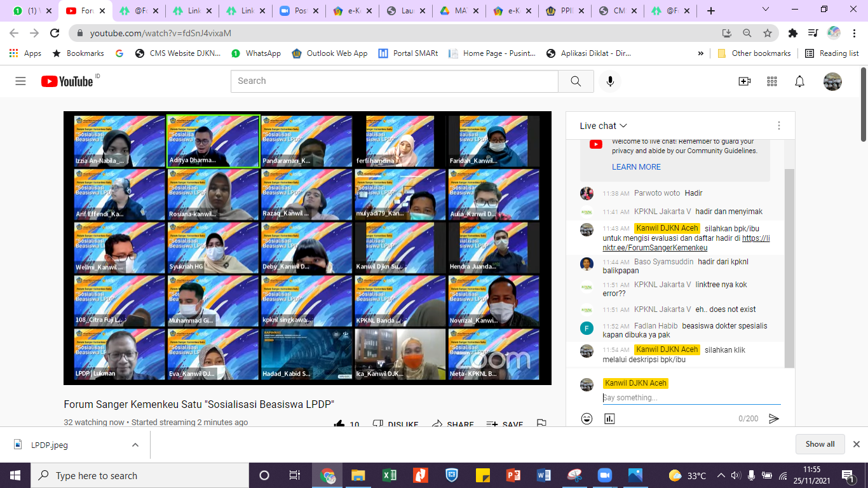868x488 pixels.
Task: Open the YouTube hamburger guide menu
Action: point(20,81)
